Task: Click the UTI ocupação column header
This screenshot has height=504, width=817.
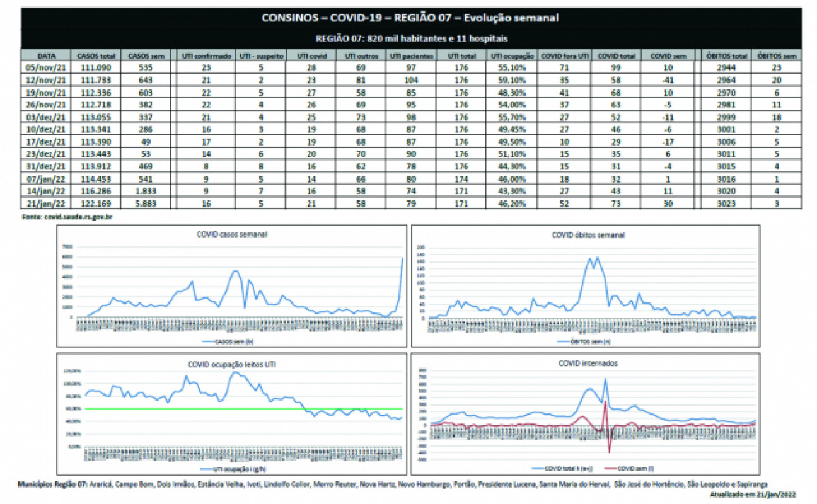Action: [512, 56]
